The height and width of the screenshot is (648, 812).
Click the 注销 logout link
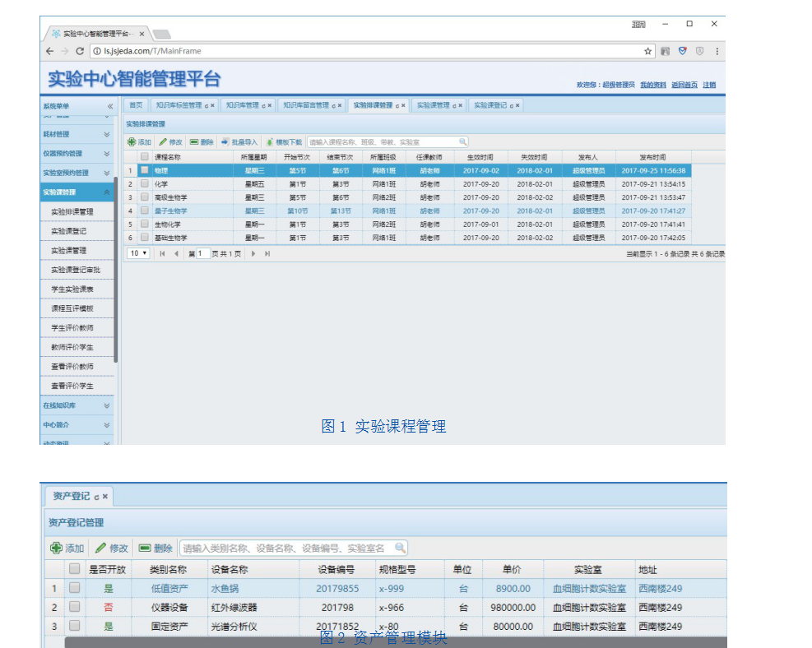[709, 85]
